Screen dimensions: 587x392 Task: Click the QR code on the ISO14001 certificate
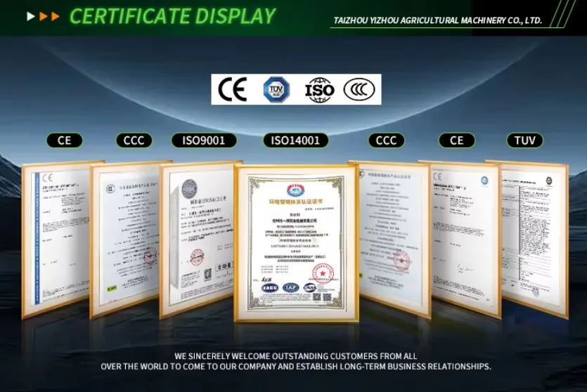tap(317, 297)
